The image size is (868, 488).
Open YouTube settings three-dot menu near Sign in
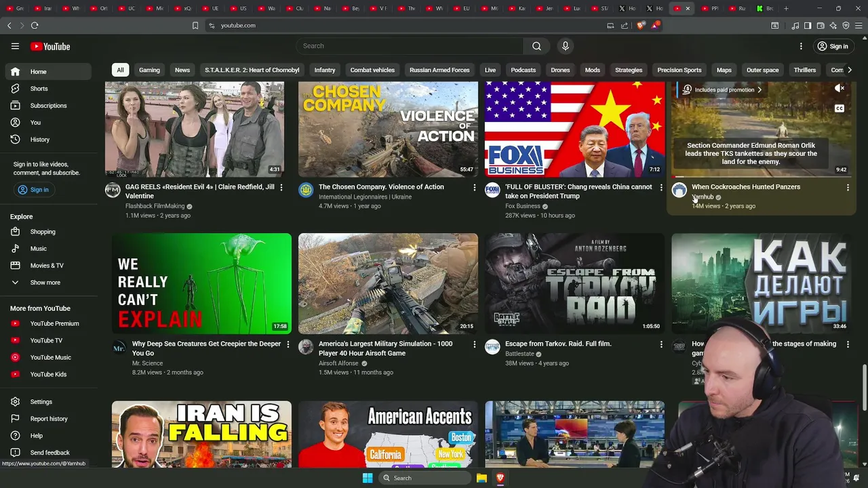coord(801,46)
